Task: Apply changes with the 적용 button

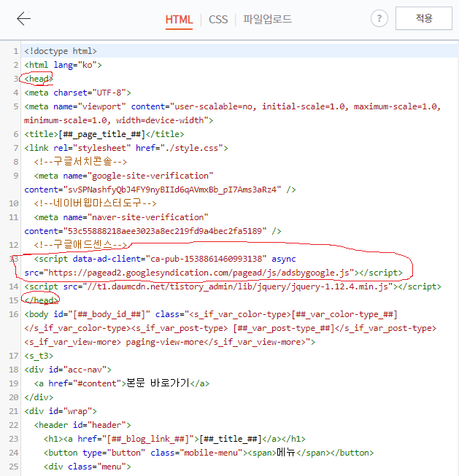Action: 424,18
